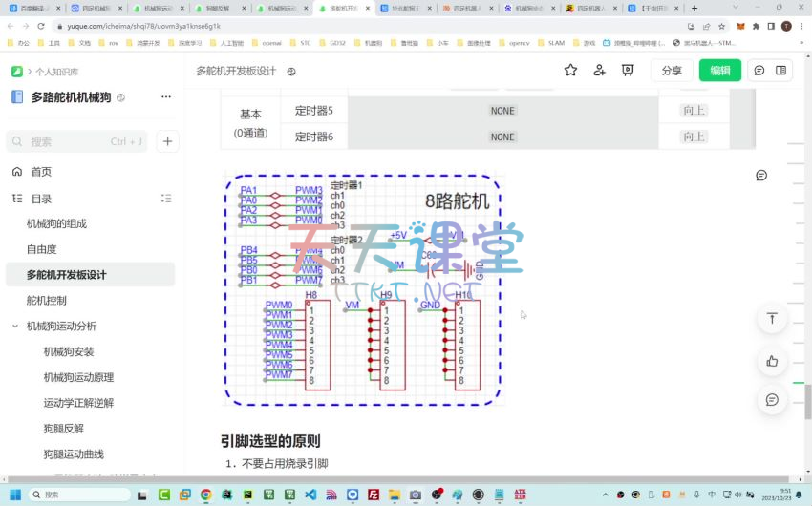Click the sidebar 搜索 input field

pos(76,142)
